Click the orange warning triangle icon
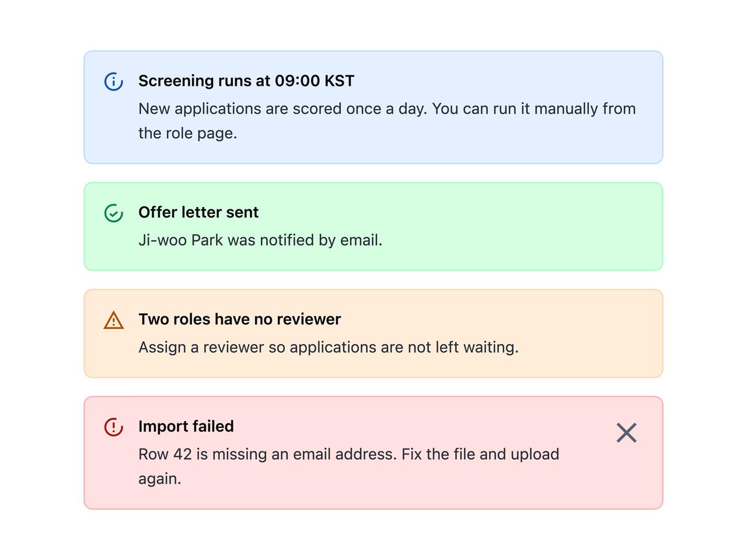This screenshot has height=560, width=747. pyautogui.click(x=114, y=320)
